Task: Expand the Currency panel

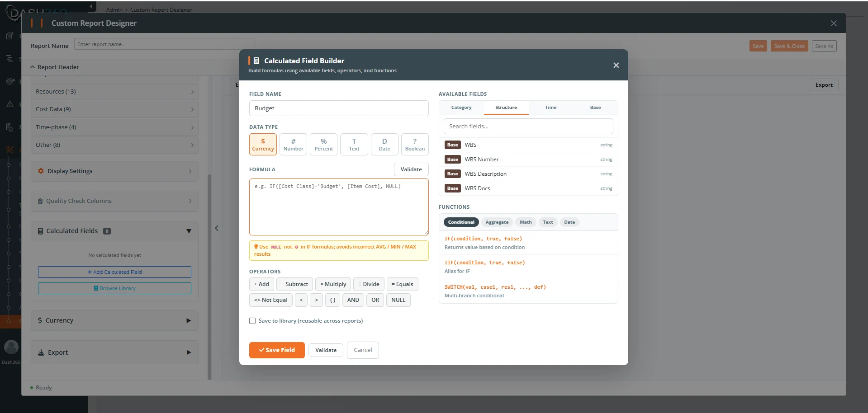Action: (114, 320)
